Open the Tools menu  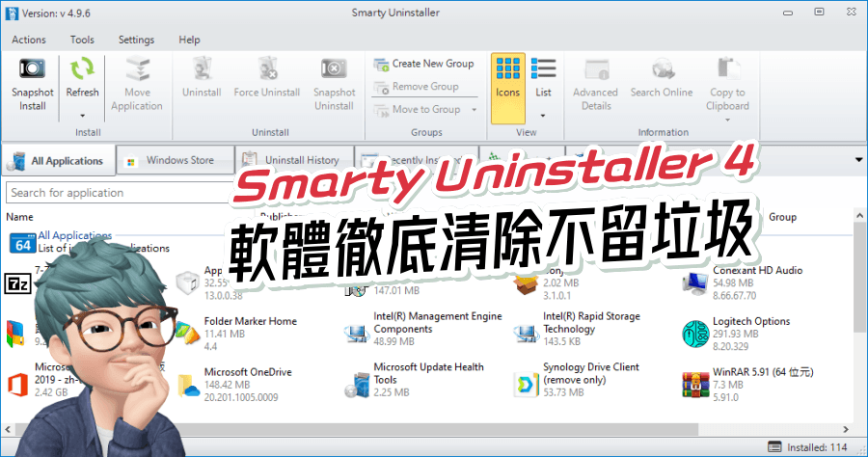(82, 40)
